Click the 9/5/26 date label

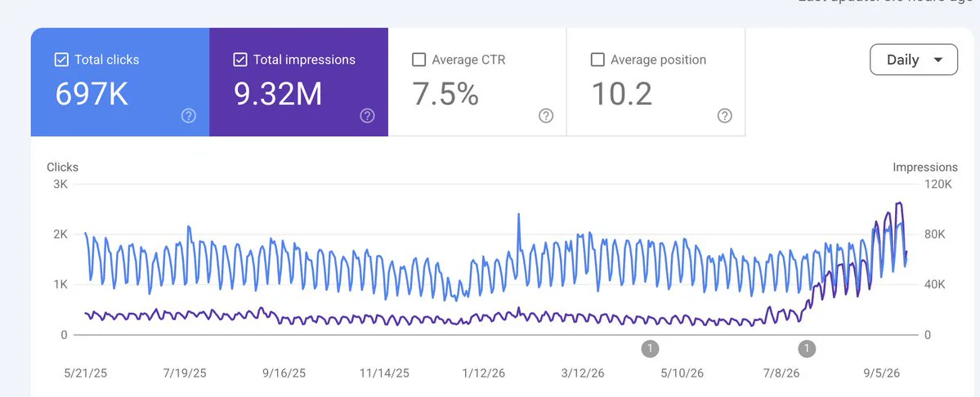coord(880,373)
